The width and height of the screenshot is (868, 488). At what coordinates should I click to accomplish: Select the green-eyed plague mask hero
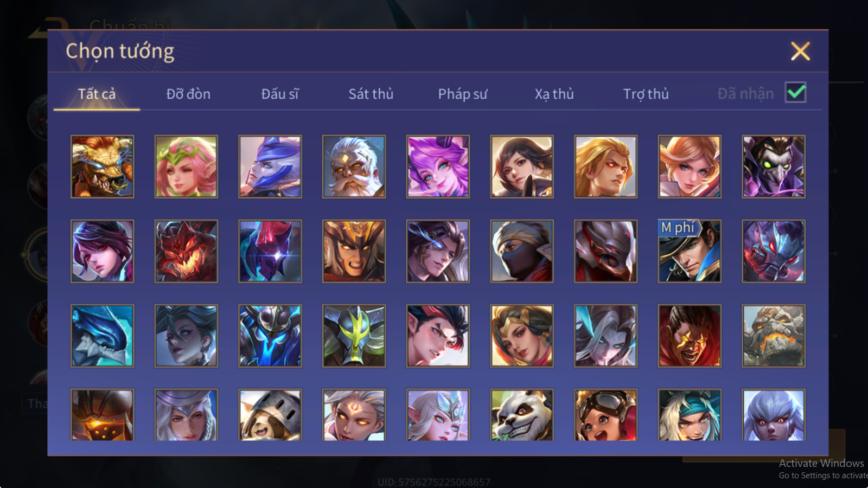[774, 166]
